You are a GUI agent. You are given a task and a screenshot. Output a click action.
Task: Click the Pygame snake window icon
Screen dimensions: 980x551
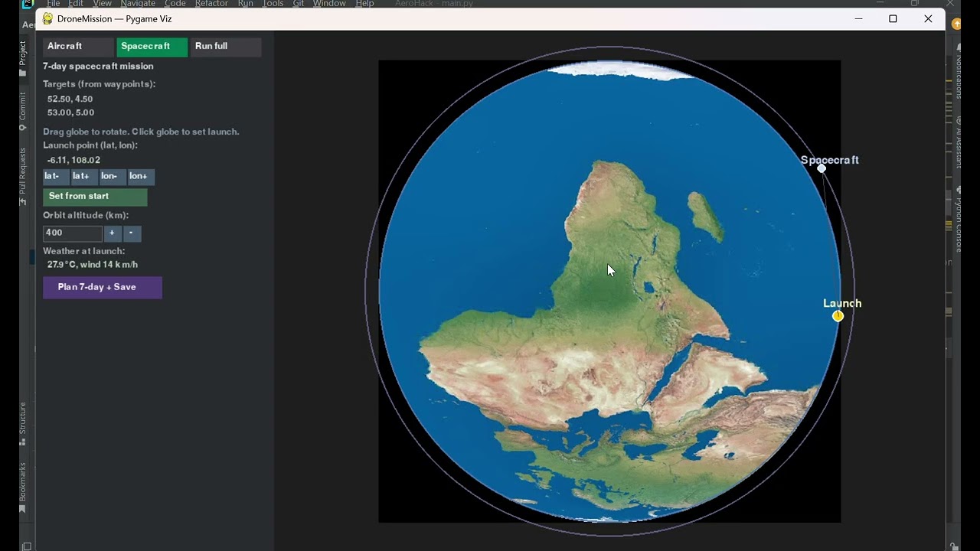[x=47, y=19]
